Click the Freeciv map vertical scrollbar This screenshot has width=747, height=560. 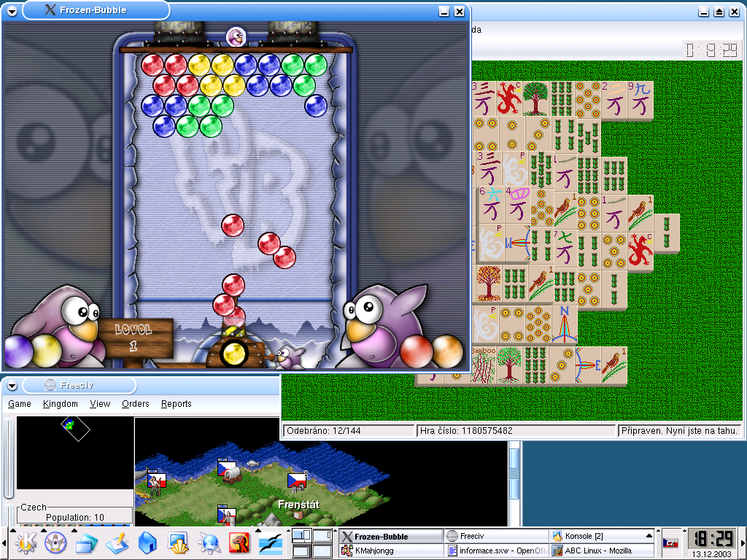point(514,483)
